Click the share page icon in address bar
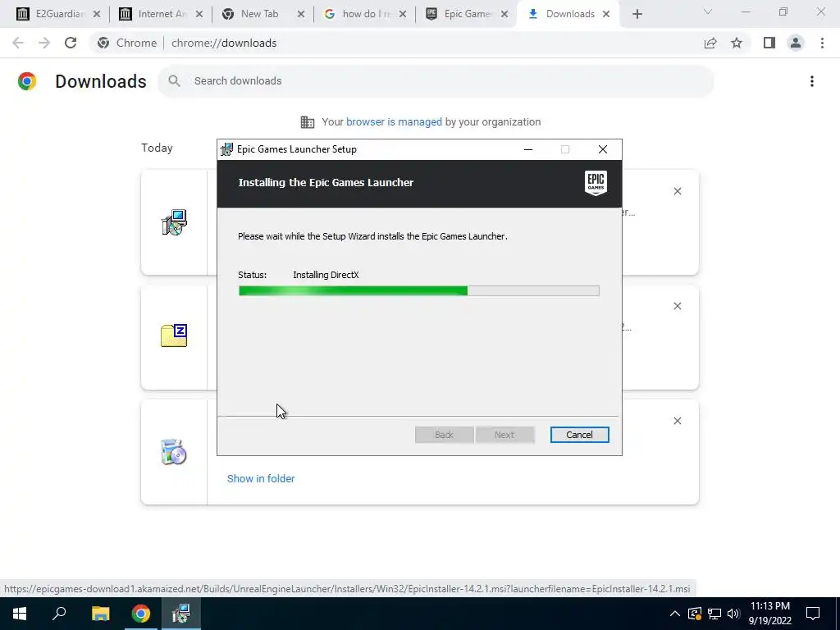840x630 pixels. tap(710, 43)
